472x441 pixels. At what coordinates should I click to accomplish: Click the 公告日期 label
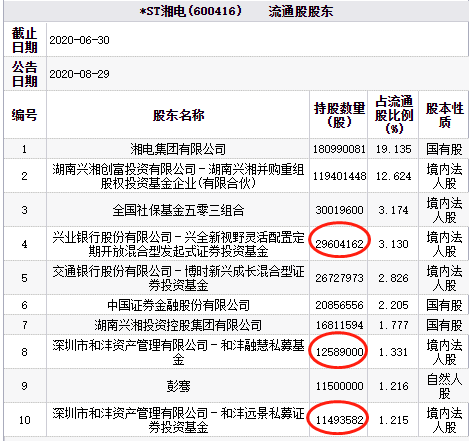click(x=24, y=74)
